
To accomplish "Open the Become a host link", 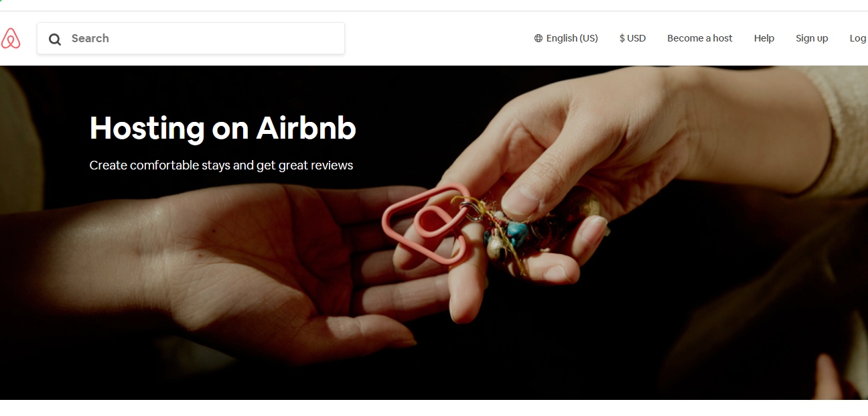I will click(x=700, y=38).
